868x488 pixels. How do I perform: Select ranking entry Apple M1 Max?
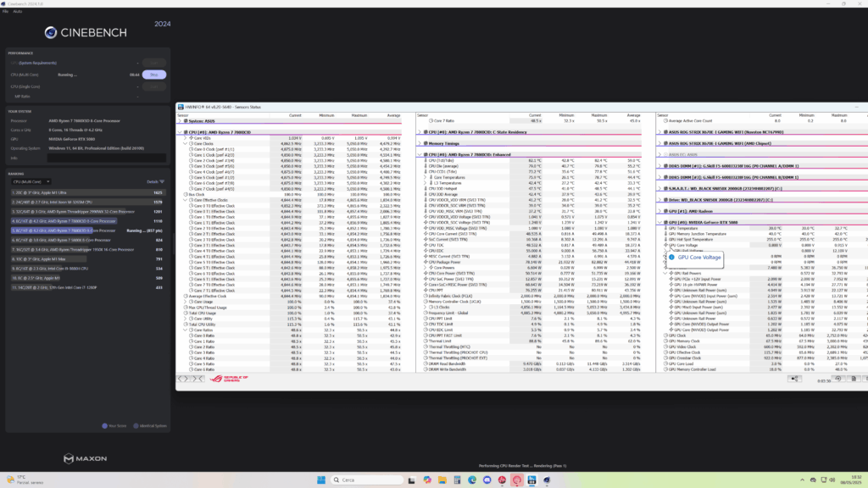point(87,259)
